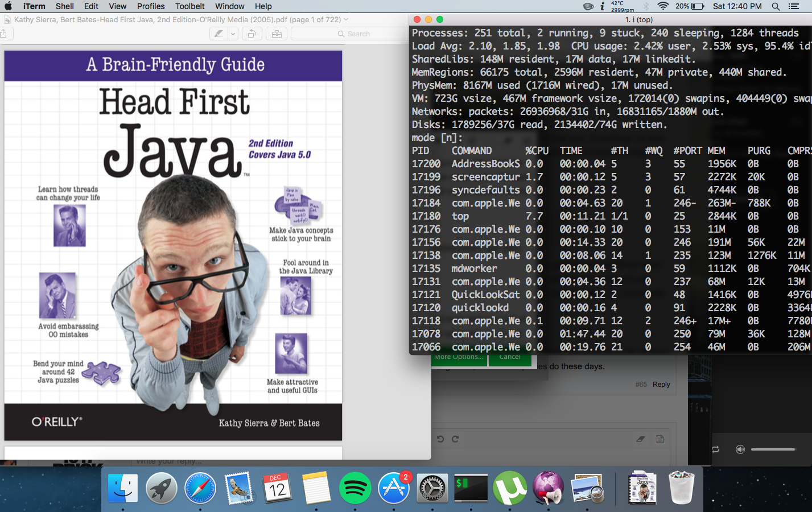Click the Markup highlight pen icon in Preview
812x512 pixels.
click(x=218, y=34)
